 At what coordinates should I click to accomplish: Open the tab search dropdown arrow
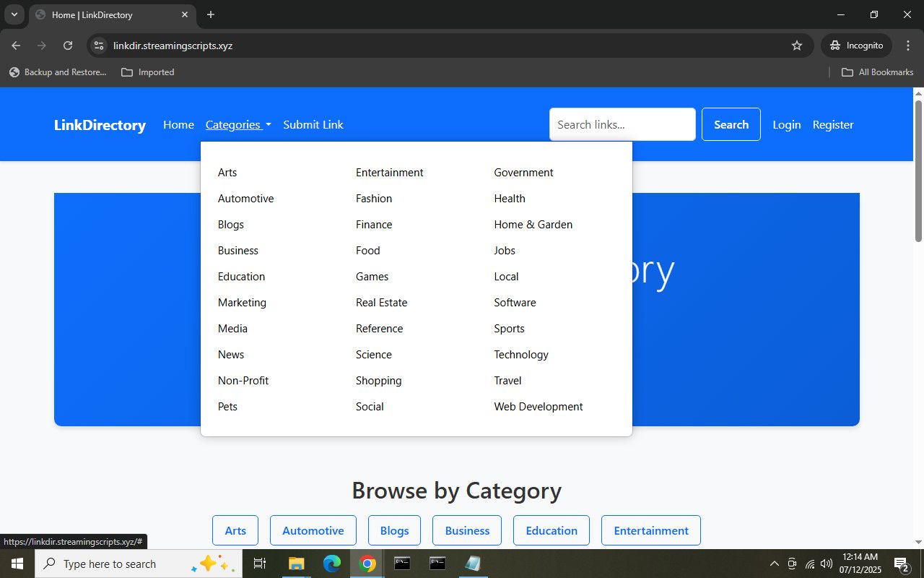click(14, 14)
